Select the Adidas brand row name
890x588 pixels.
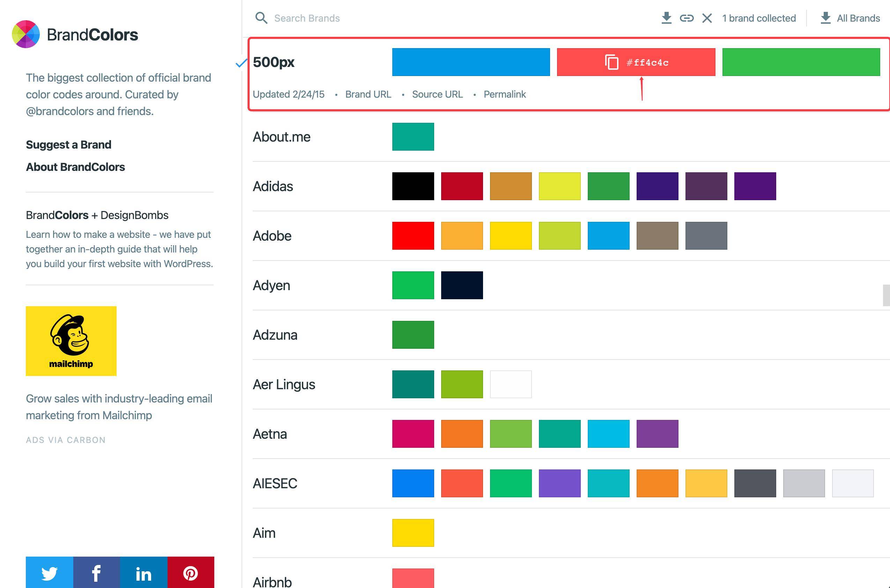coord(273,186)
